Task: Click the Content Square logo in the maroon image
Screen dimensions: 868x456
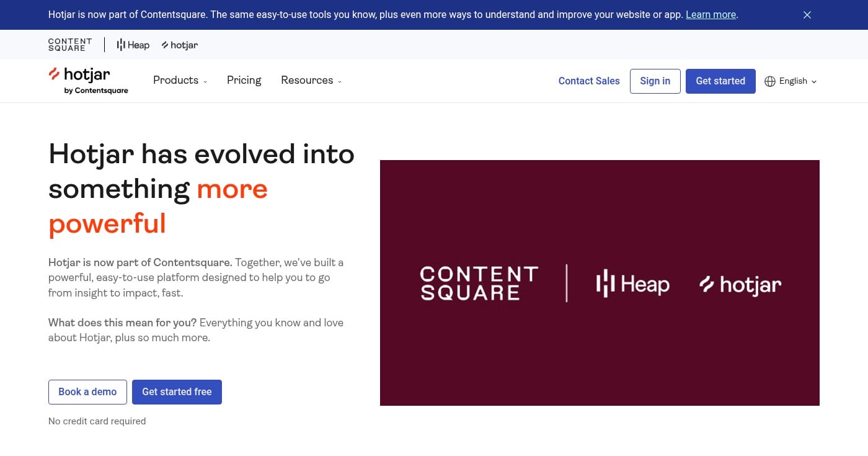Action: 479,282
